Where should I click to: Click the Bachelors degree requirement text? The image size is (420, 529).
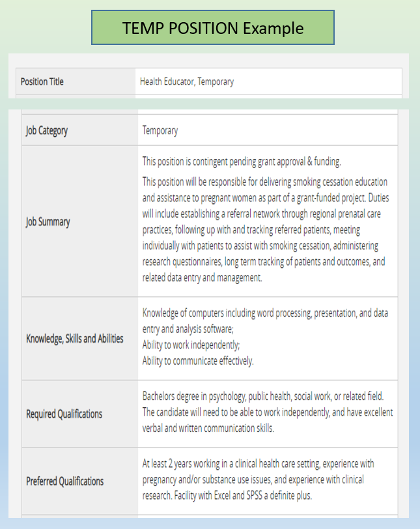point(263,395)
